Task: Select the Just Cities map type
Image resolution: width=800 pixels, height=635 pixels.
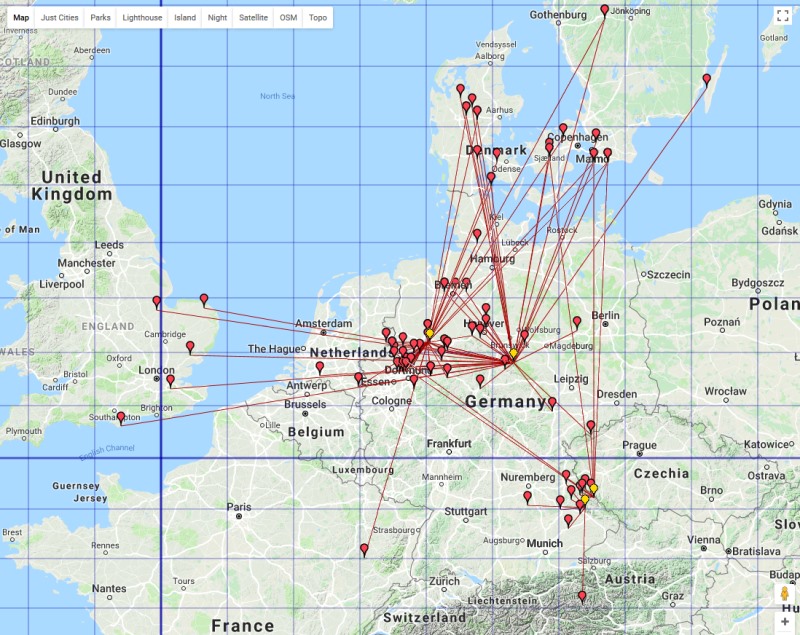Action: pyautogui.click(x=60, y=18)
